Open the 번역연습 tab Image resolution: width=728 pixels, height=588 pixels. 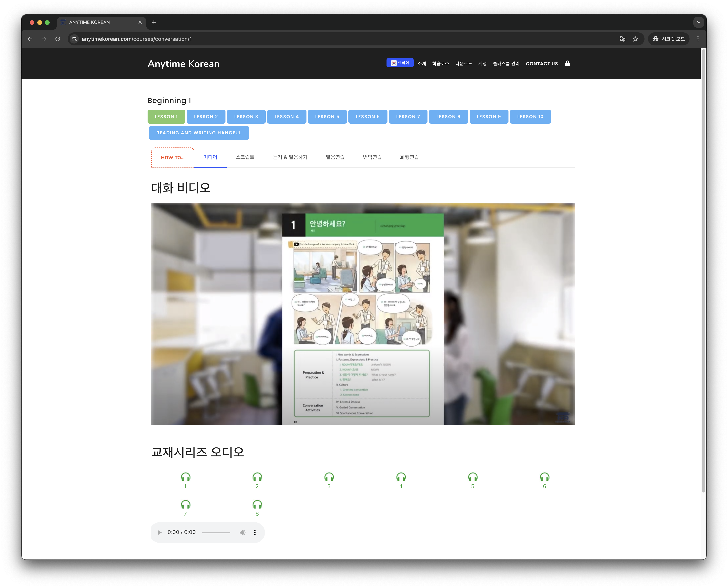coord(372,157)
